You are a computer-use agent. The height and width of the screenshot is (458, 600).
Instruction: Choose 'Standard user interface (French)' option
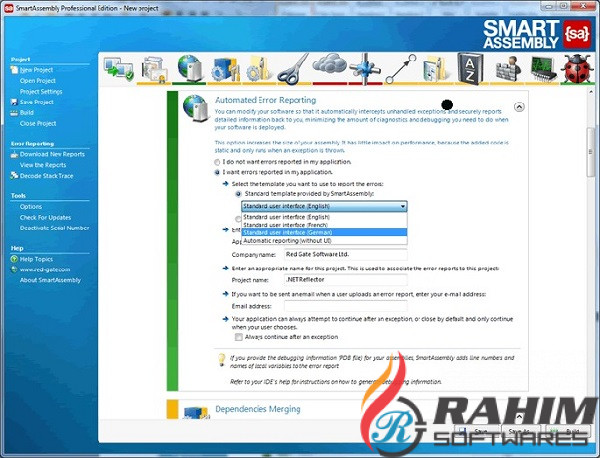click(324, 225)
